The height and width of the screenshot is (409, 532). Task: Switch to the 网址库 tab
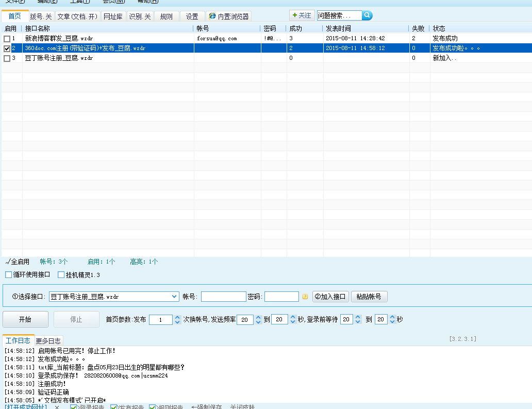point(113,17)
